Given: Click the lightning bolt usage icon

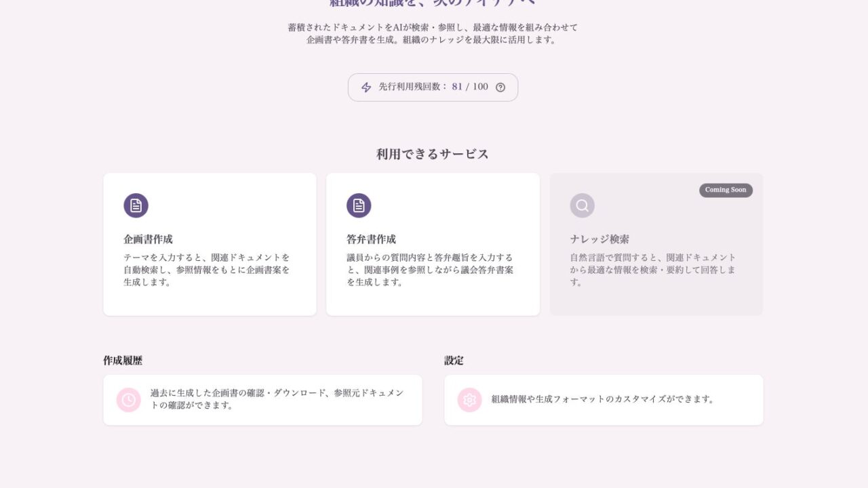Looking at the screenshot, I should coord(366,87).
